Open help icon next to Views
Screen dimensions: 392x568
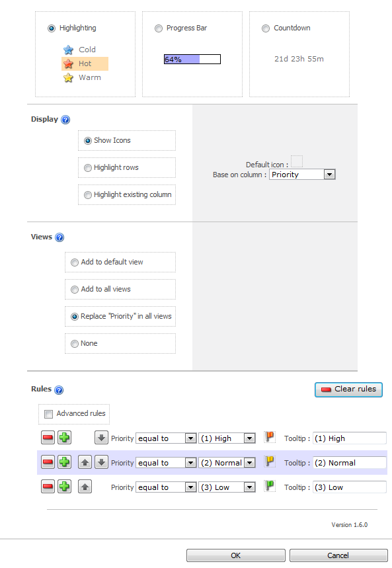59,237
